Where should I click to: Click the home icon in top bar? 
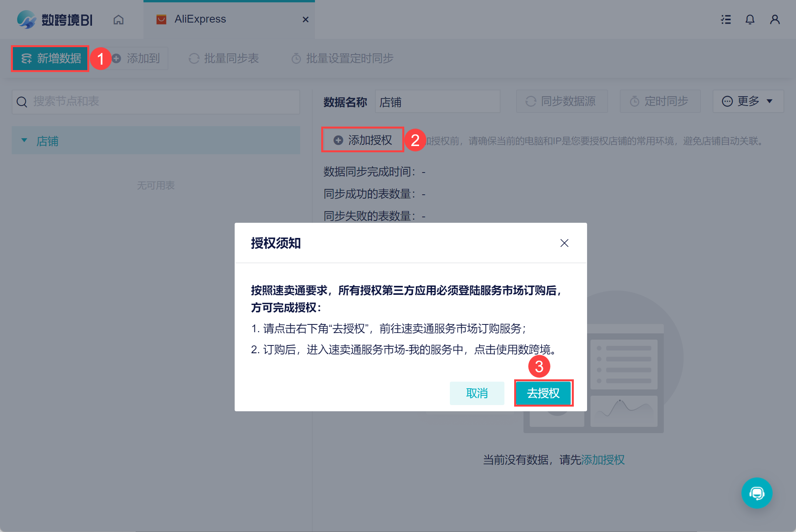[x=119, y=19]
